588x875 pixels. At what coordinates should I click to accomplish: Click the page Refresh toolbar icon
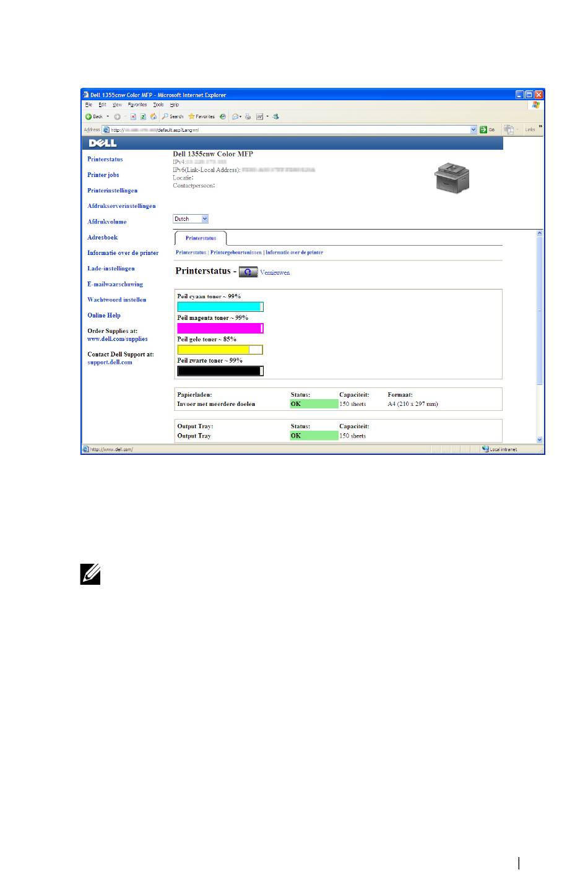[x=143, y=116]
